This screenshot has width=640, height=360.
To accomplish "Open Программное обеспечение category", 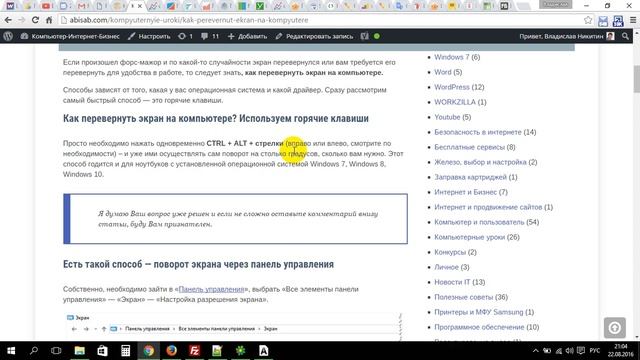I will 479,327.
